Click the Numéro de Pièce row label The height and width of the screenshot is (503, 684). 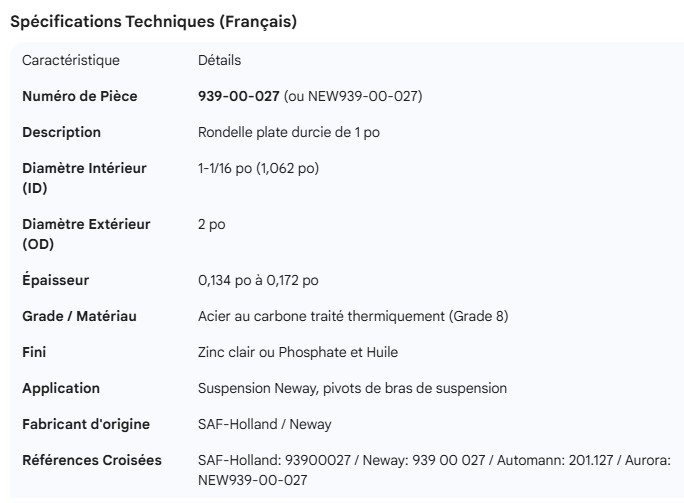pos(80,97)
